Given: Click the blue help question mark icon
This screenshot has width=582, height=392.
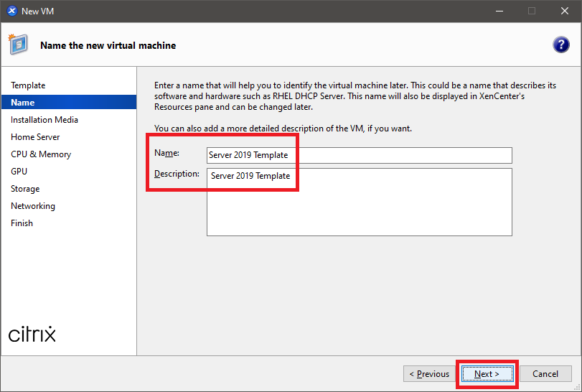Looking at the screenshot, I should [x=560, y=45].
